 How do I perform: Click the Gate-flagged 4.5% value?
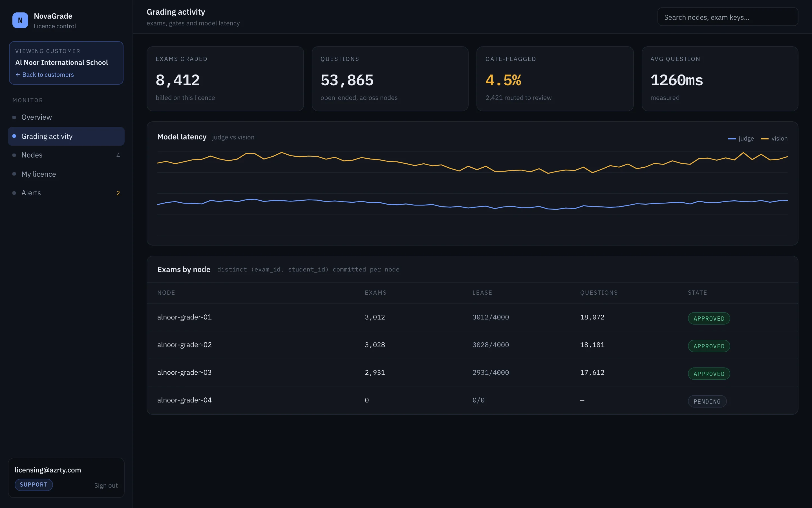[503, 80]
